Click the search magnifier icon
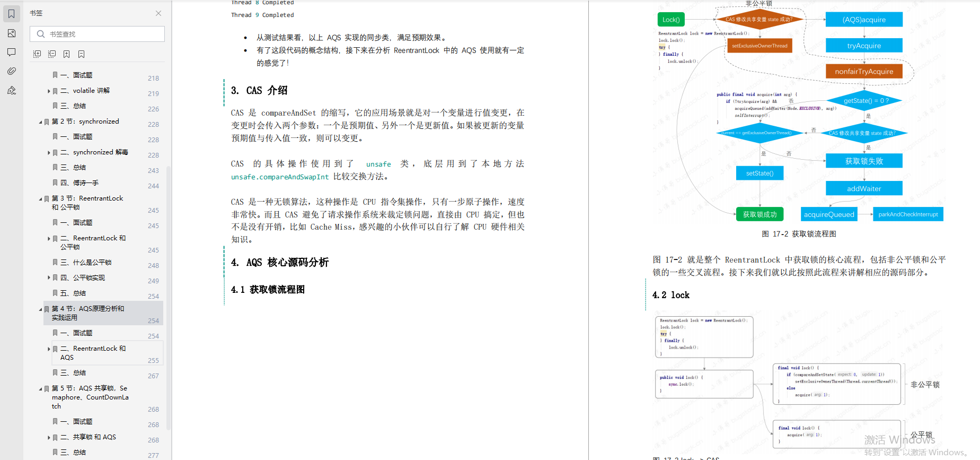The height and width of the screenshot is (460, 980). (x=41, y=34)
